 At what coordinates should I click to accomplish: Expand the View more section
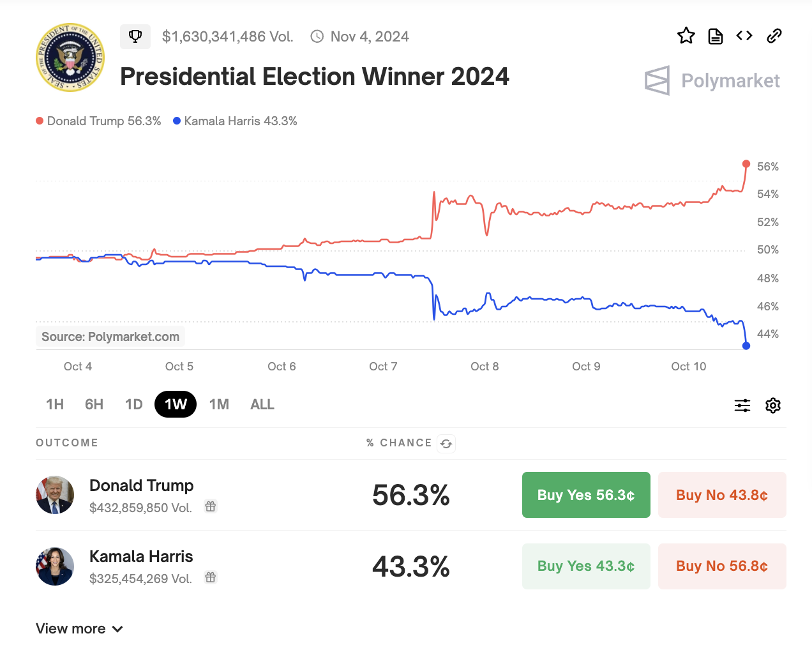coord(79,628)
